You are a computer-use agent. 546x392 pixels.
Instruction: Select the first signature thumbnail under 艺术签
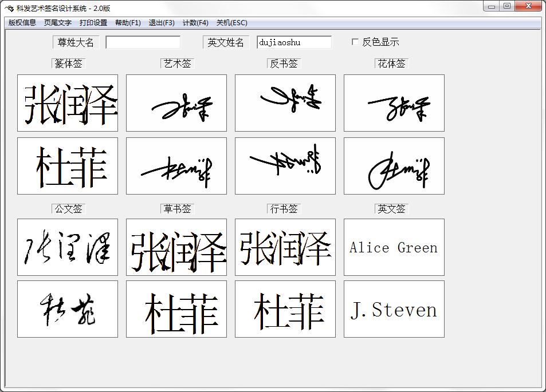point(176,103)
